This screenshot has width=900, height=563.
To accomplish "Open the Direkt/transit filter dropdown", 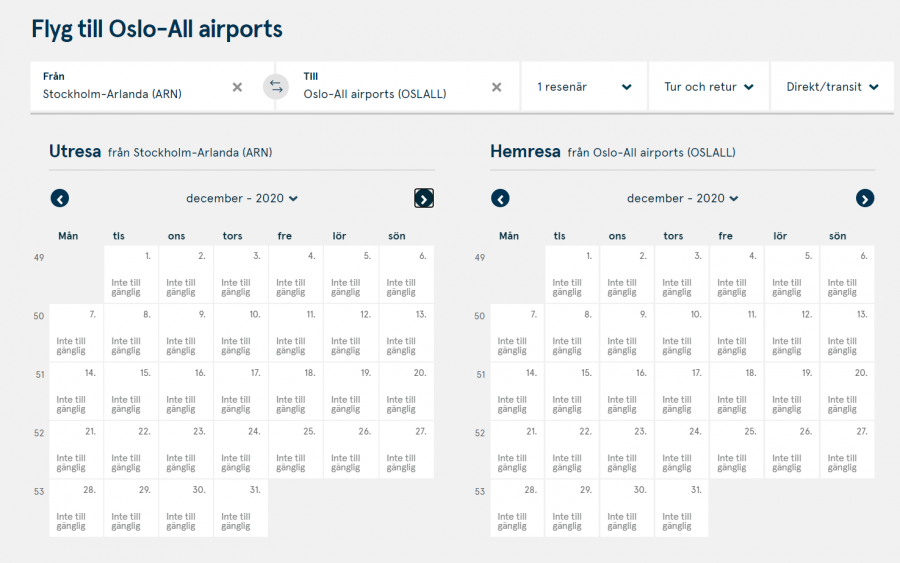I will (x=832, y=87).
